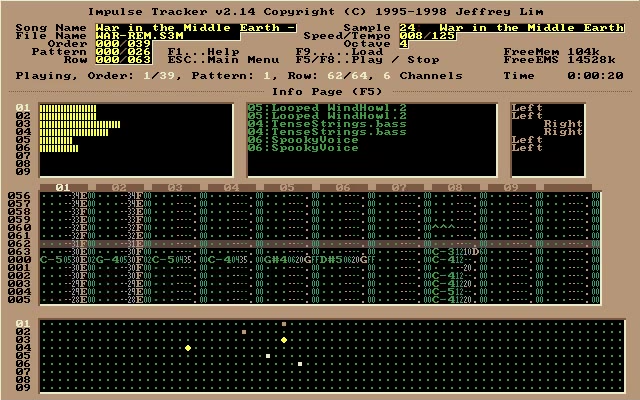Click the Info Page (F5) title

click(x=328, y=92)
